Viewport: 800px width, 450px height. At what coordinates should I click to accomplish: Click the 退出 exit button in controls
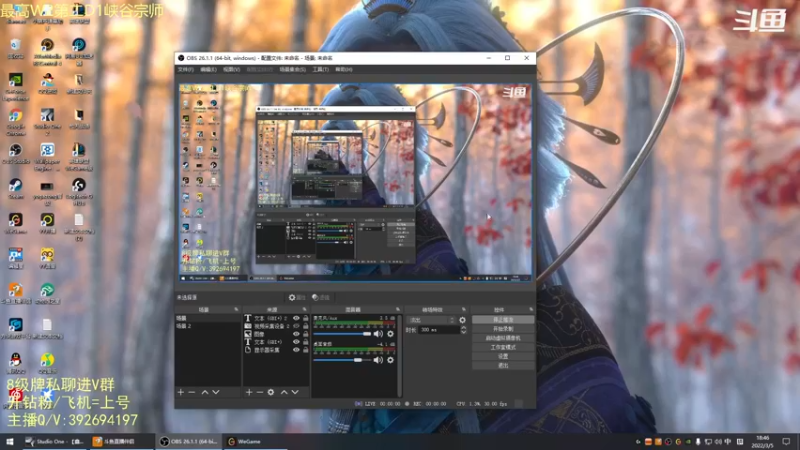pyautogui.click(x=503, y=366)
